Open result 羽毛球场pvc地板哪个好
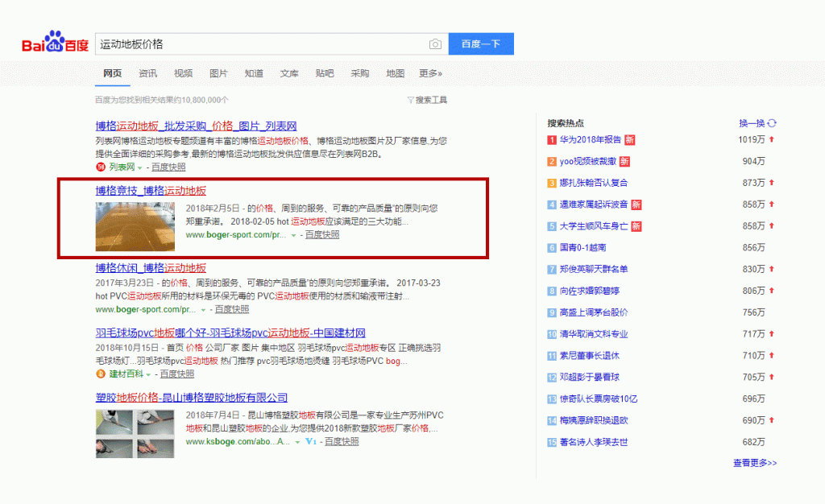This screenshot has width=825, height=504. pyautogui.click(x=230, y=333)
